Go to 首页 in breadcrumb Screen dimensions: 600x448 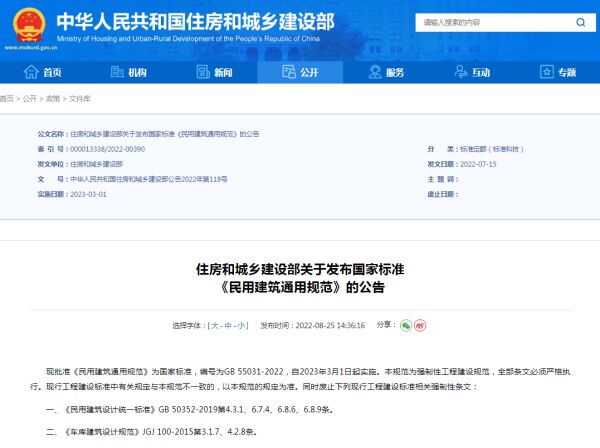(8, 98)
